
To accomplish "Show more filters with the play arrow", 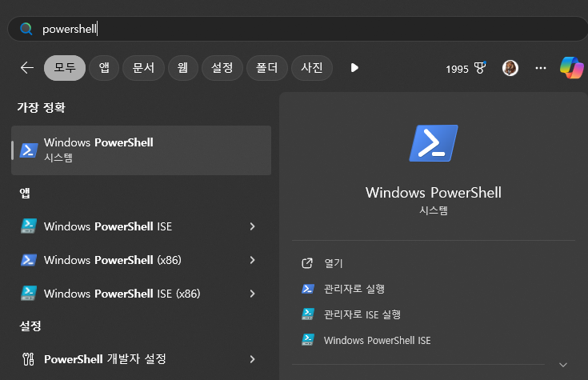I will [x=354, y=68].
